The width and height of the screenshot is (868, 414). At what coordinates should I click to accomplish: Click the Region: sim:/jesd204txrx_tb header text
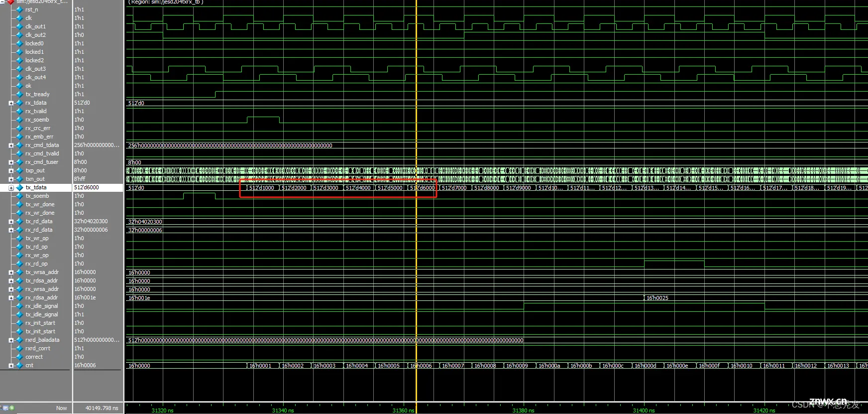(x=166, y=2)
